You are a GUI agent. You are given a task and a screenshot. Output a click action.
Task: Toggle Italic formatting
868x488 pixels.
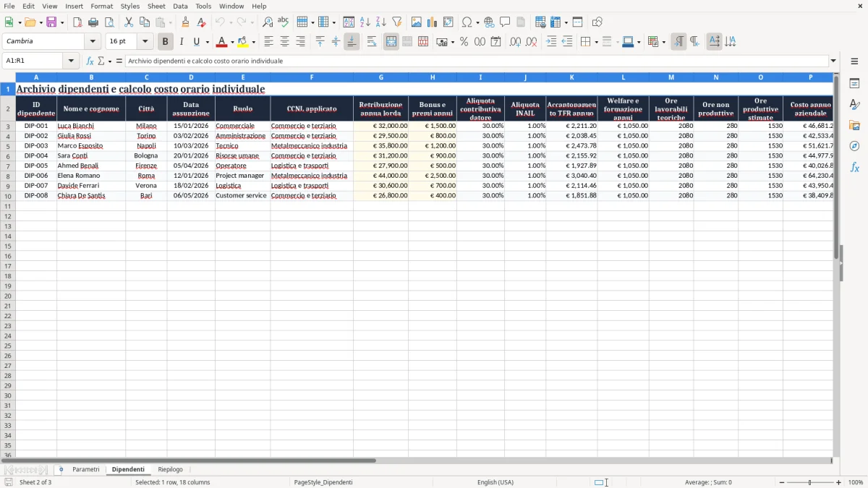[181, 42]
